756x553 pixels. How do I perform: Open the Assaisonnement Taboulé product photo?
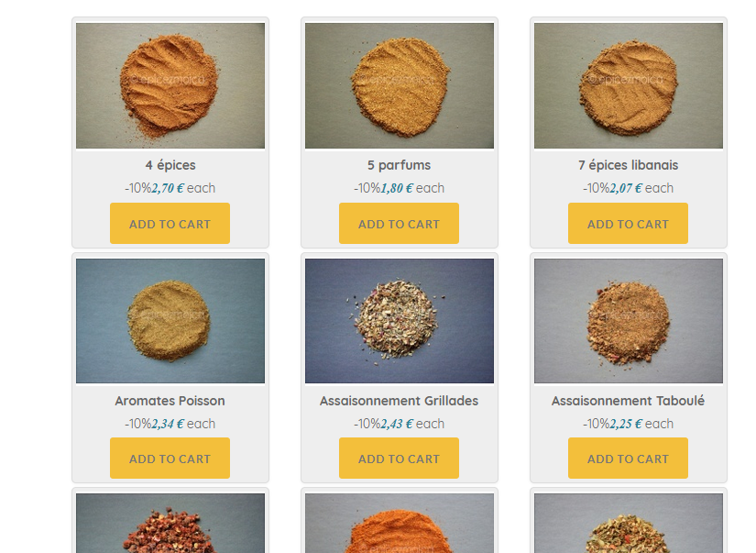(x=629, y=321)
